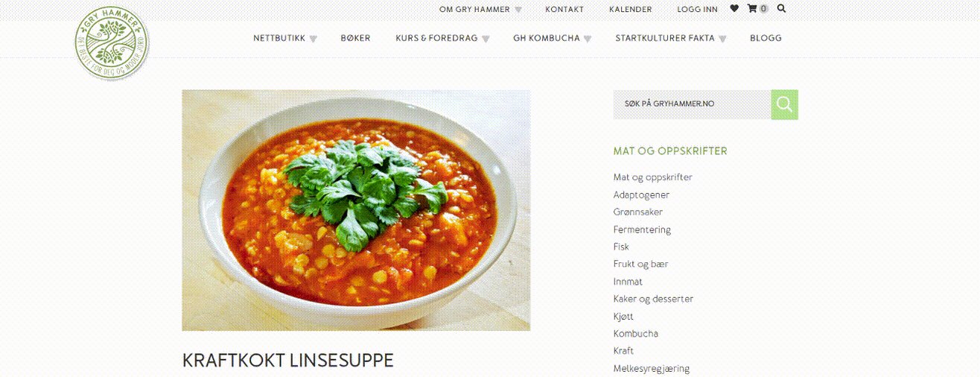Expand the Kurs & Foredrag dropdown arrow
The width and height of the screenshot is (980, 377).
point(486,39)
